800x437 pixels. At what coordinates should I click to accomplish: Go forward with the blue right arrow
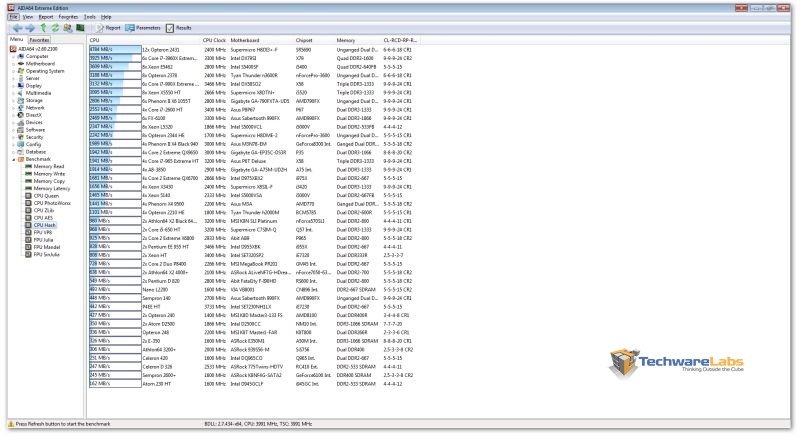tap(30, 28)
